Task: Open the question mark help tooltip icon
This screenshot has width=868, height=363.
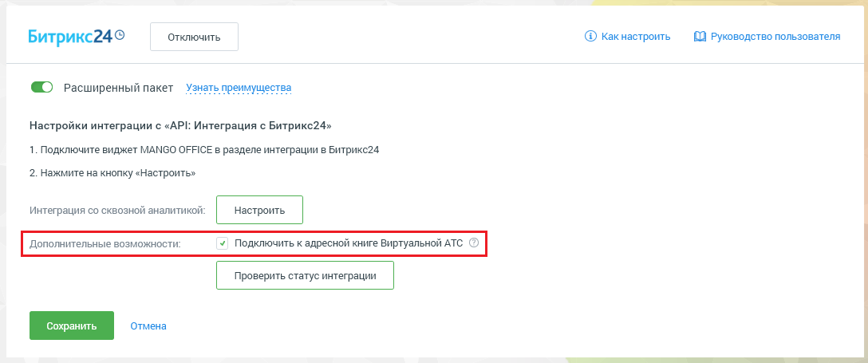Action: click(x=473, y=243)
